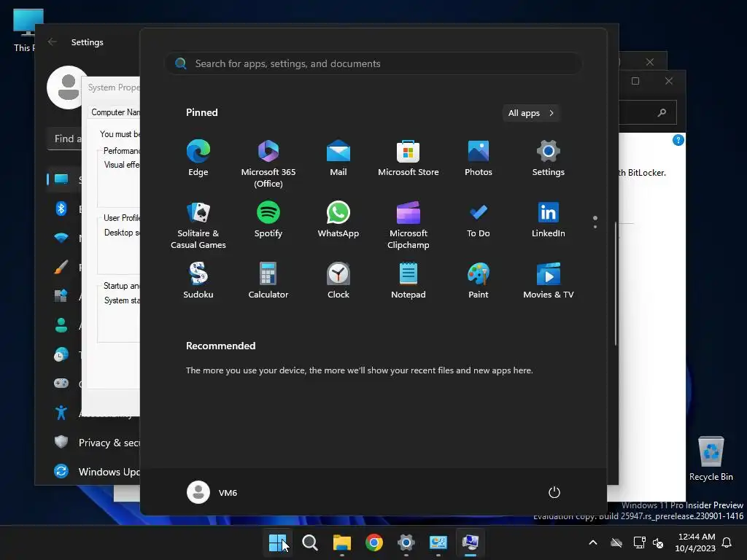This screenshot has height=560, width=747.
Task: Open pinned Settings app in Start menu
Action: pos(549,158)
